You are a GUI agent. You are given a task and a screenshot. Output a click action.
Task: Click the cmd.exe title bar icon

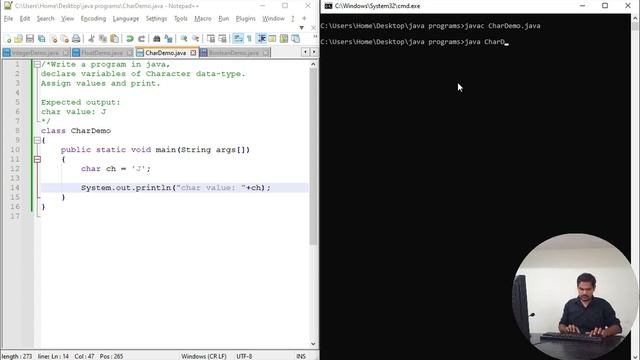pos(328,6)
